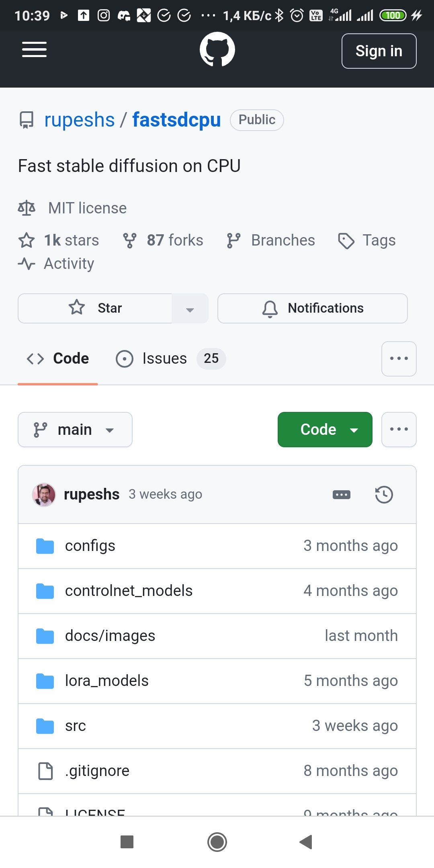Open the lora_models folder
The height and width of the screenshot is (868, 434).
click(107, 681)
